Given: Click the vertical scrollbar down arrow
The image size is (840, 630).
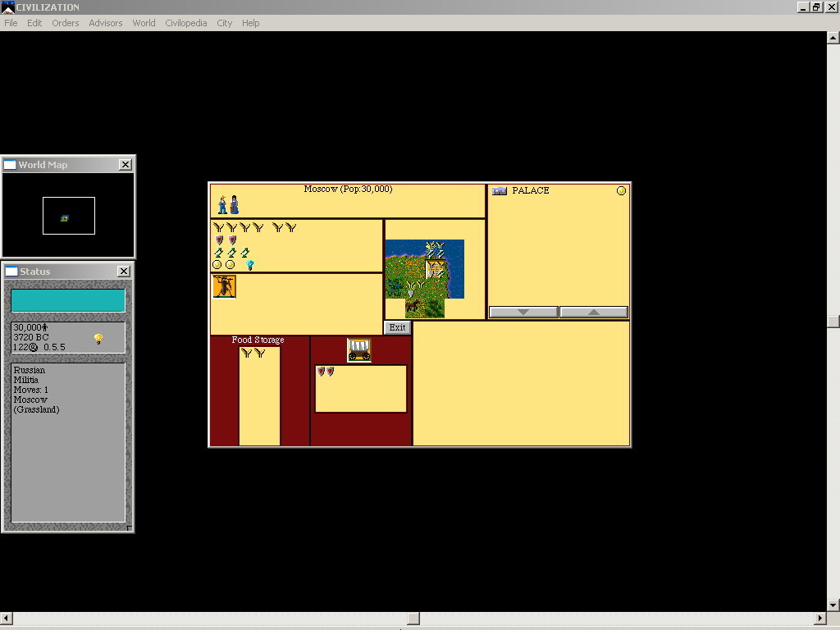Looking at the screenshot, I should pyautogui.click(x=833, y=605).
